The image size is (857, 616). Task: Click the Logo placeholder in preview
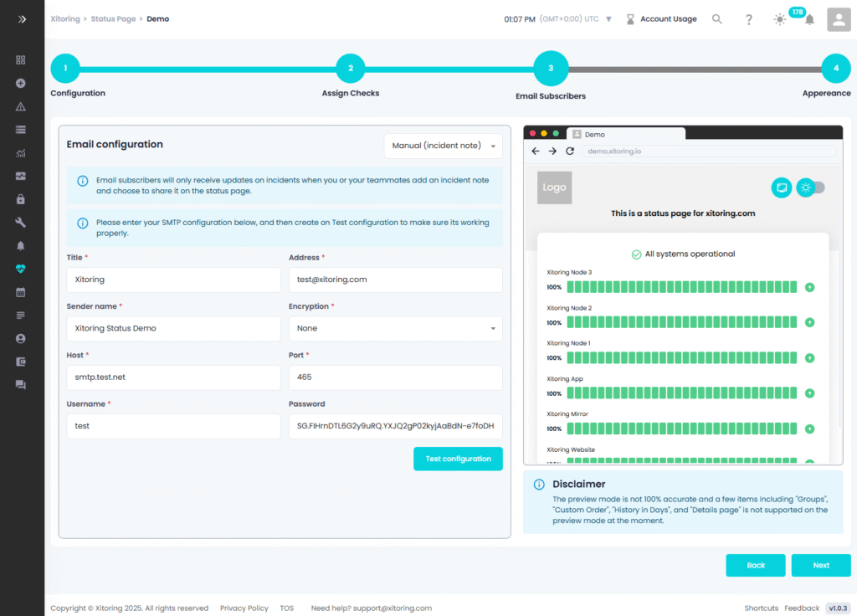tap(554, 187)
